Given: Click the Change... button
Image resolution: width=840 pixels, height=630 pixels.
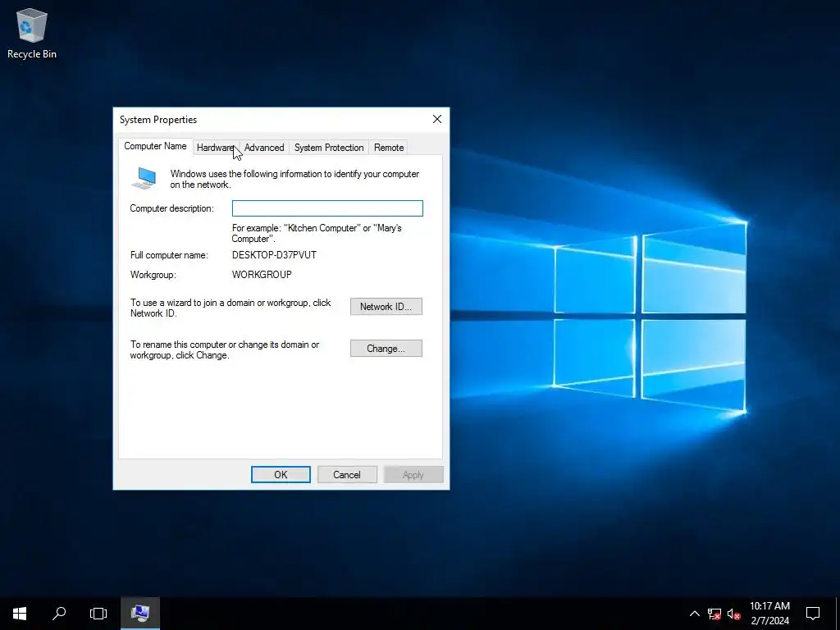Looking at the screenshot, I should [386, 348].
